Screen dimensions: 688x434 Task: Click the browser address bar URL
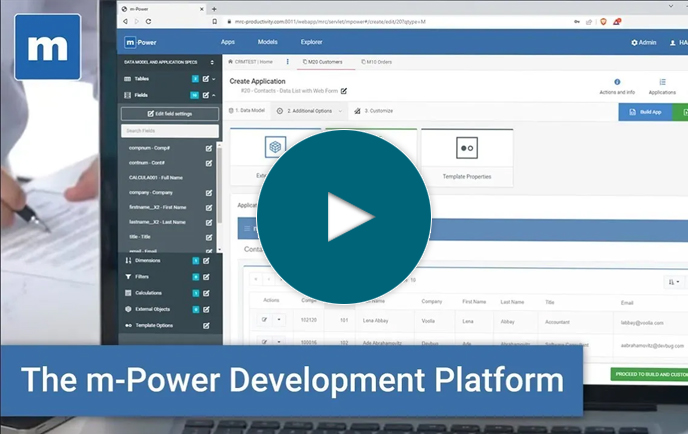(330, 22)
